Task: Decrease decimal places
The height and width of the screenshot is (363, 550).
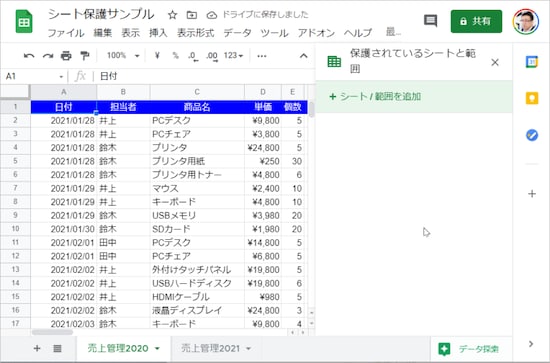Action: pos(193,56)
